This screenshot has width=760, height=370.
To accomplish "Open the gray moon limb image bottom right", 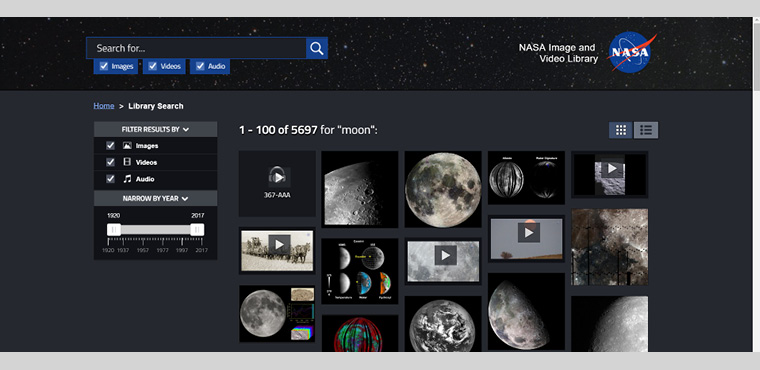I will (x=610, y=324).
